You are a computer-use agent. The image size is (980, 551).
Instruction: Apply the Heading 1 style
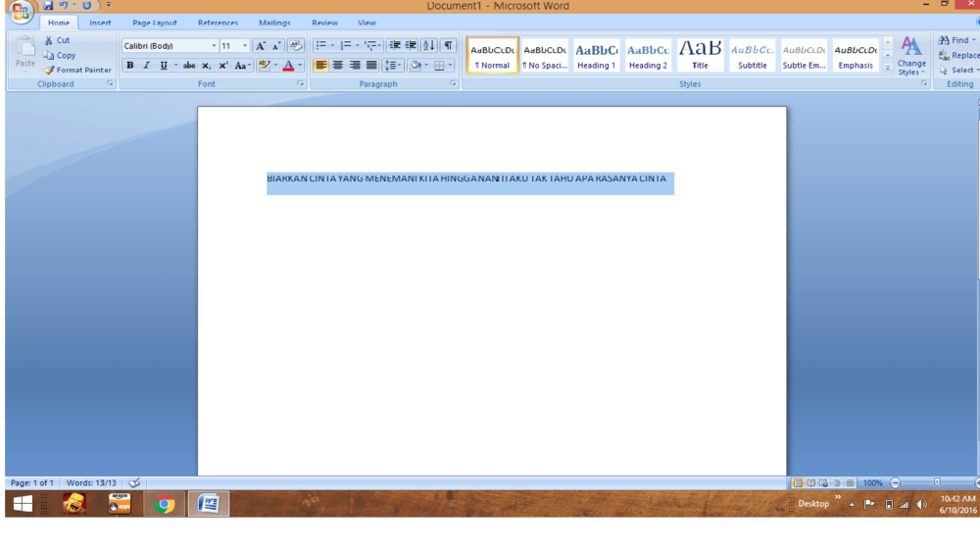point(596,56)
